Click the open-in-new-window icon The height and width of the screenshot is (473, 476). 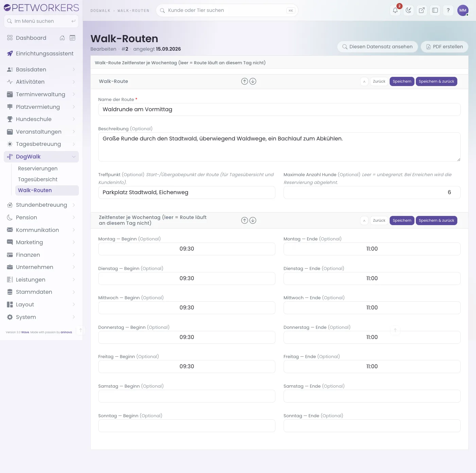pos(422,10)
